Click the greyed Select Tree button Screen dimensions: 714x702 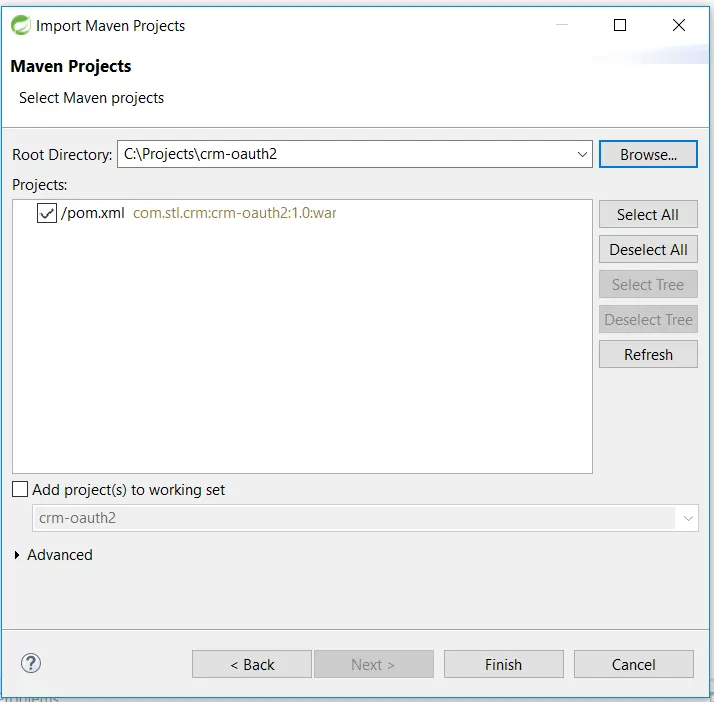point(648,284)
